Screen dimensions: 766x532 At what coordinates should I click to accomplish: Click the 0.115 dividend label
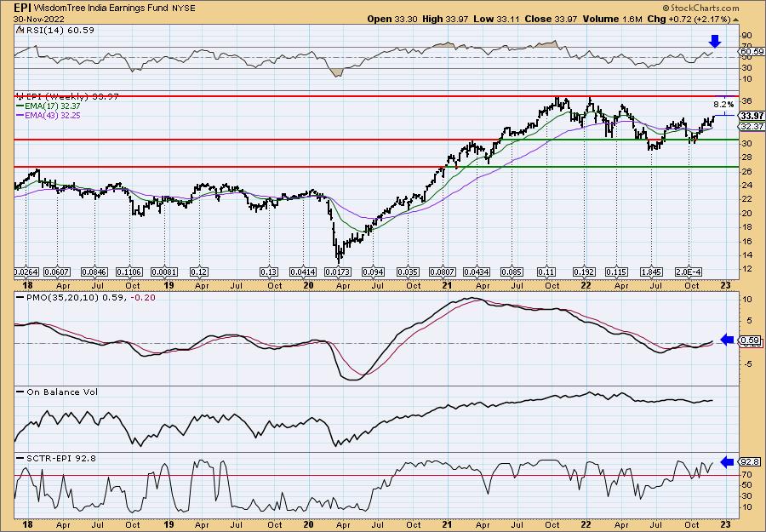616,272
